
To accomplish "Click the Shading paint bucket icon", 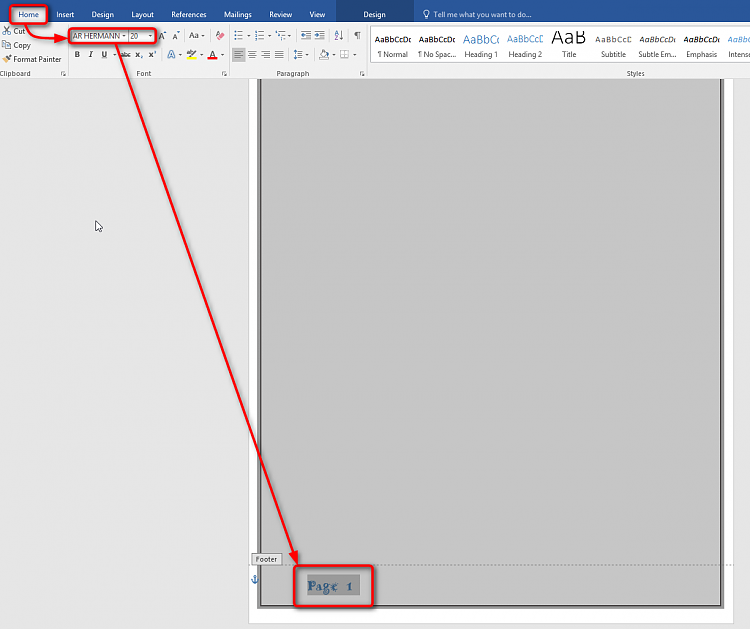I will [x=324, y=55].
